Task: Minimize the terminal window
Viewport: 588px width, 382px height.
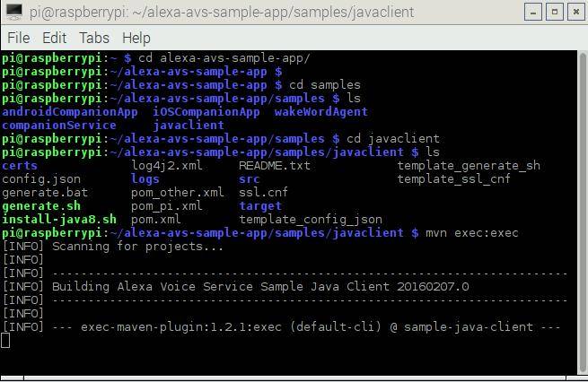Action: click(x=533, y=13)
